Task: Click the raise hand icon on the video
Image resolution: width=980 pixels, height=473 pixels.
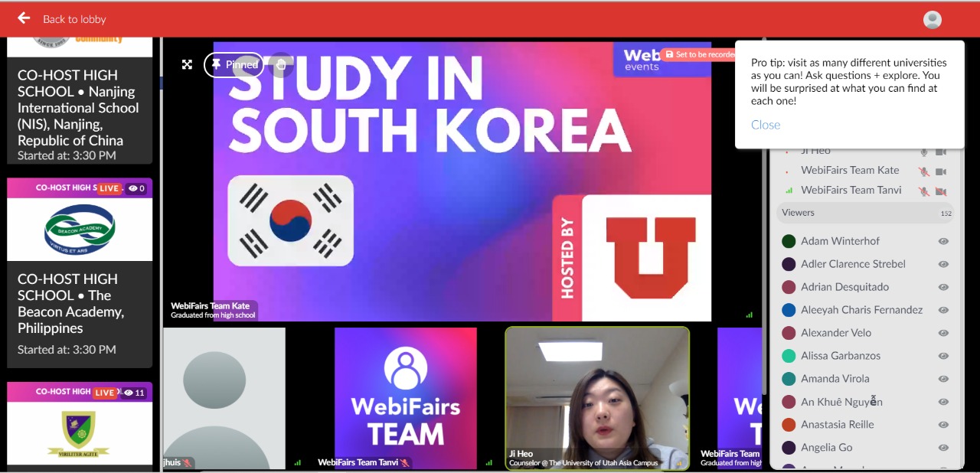Action: pyautogui.click(x=281, y=65)
